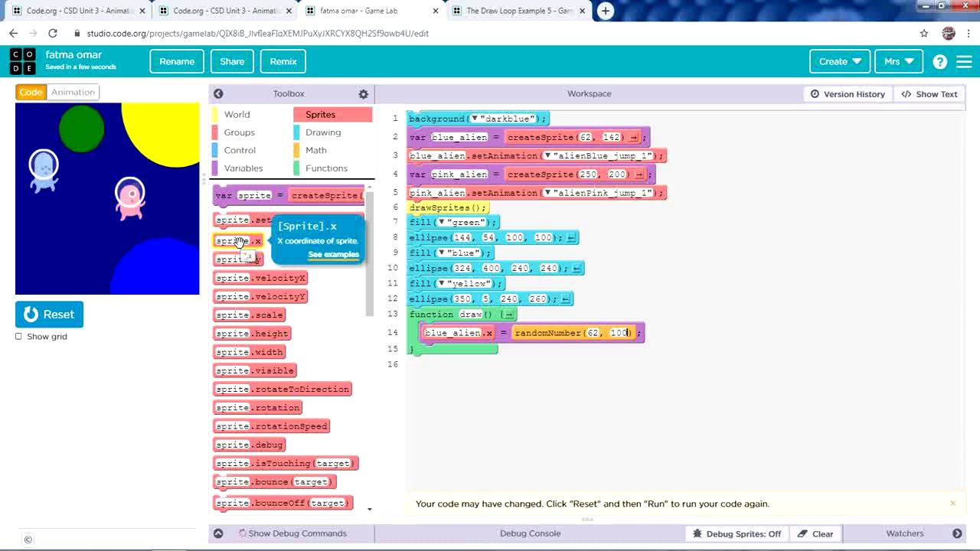Select sprite.isTouching(target) block
This screenshot has height=551, width=980.
click(x=285, y=463)
